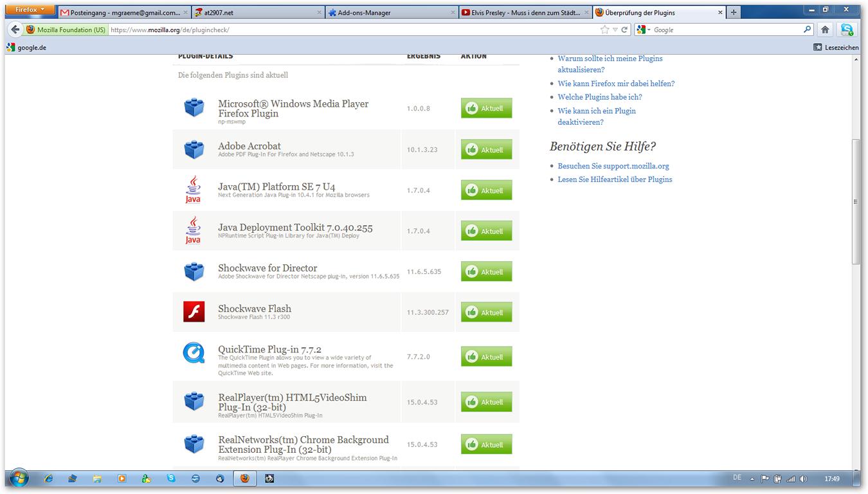Show hidden system tray icons
The height and width of the screenshot is (494, 868).
point(754,479)
